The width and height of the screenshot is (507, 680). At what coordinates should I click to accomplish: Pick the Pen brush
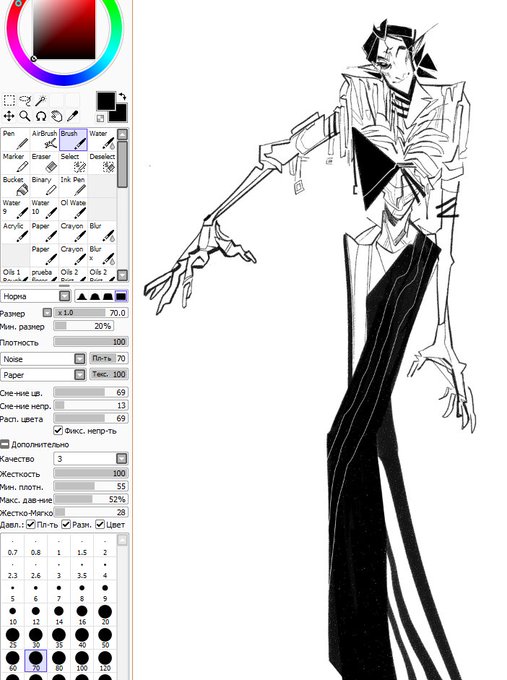15,140
